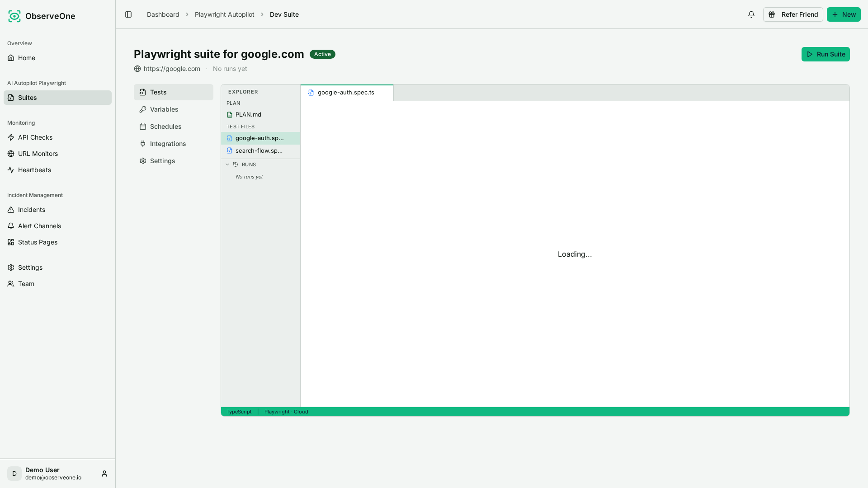868x488 pixels.
Task: Click the EXPLORER panel heading
Action: (x=243, y=92)
